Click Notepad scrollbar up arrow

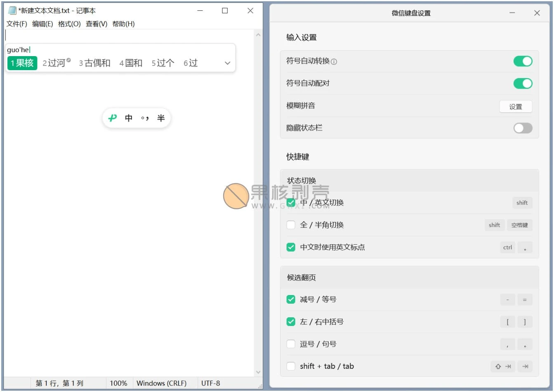(258, 35)
